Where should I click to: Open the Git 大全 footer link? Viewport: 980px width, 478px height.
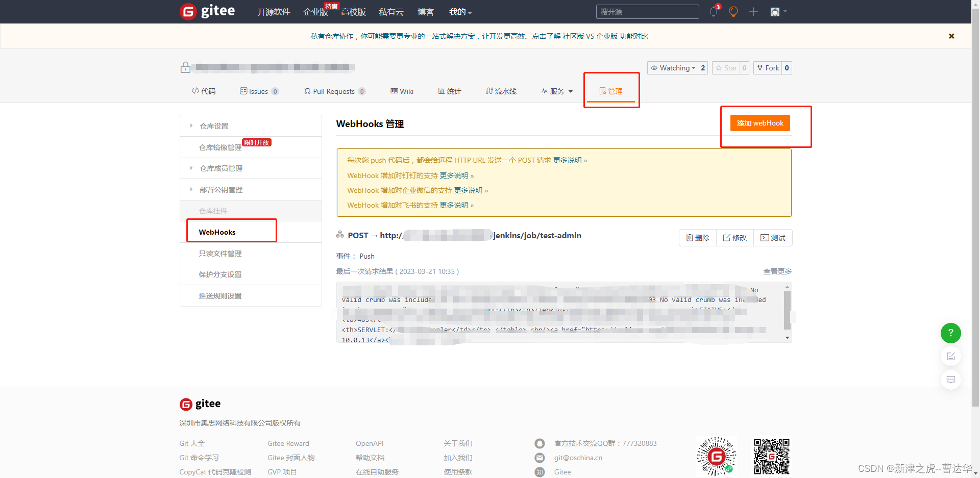point(192,443)
